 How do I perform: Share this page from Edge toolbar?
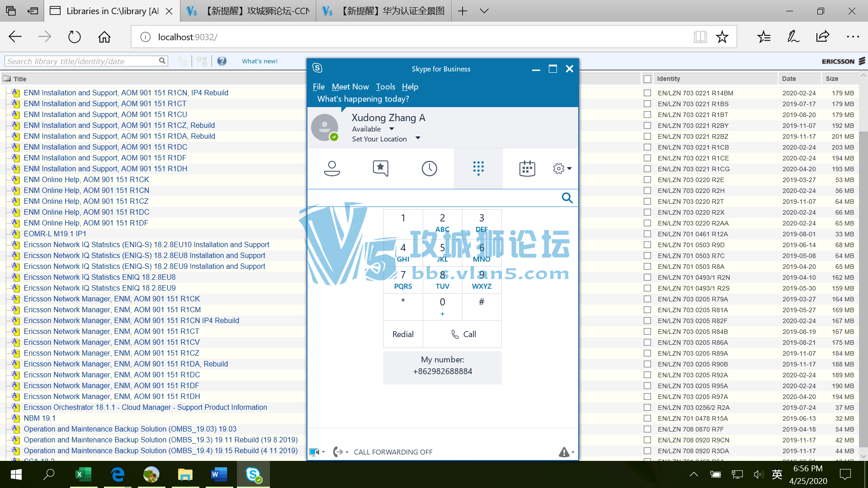822,37
